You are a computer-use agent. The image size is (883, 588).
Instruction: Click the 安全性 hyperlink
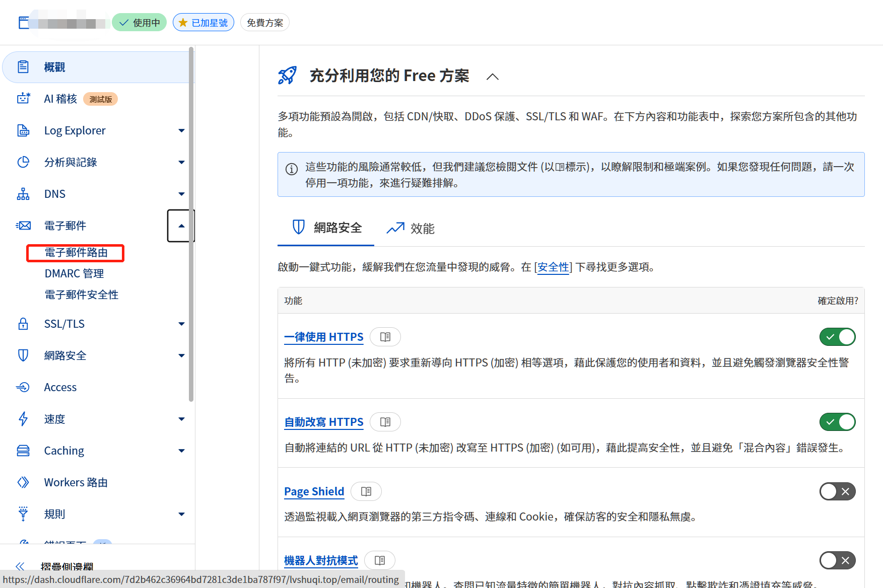tap(553, 267)
